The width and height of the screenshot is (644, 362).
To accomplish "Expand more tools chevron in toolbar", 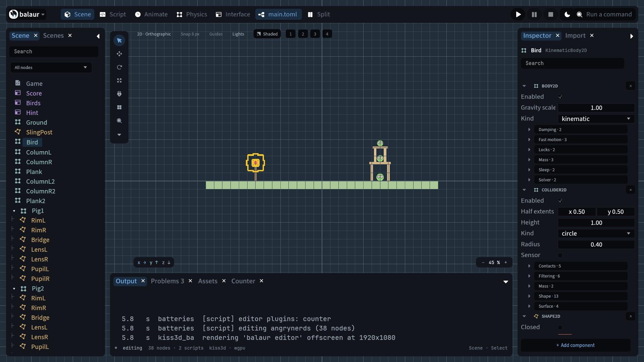I will coord(119,135).
